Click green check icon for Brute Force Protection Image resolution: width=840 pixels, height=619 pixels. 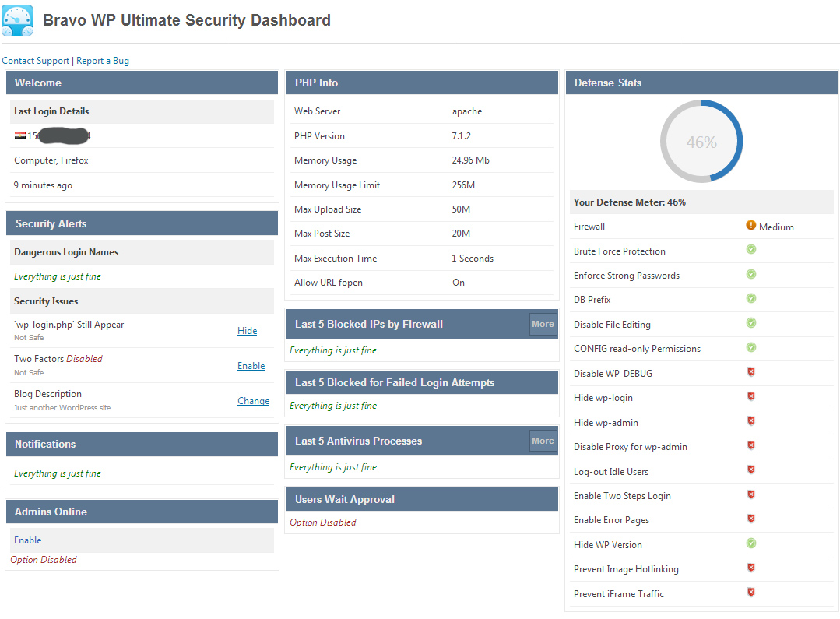click(751, 250)
